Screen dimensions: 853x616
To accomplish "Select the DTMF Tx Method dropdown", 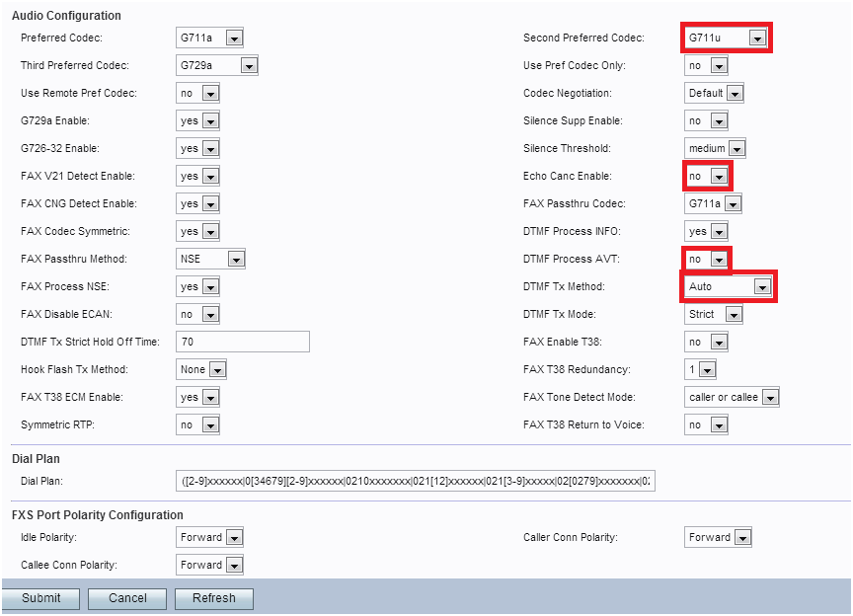I will click(x=727, y=286).
